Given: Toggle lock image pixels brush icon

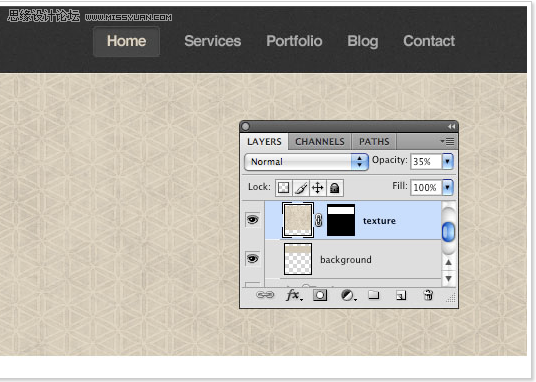Looking at the screenshot, I should point(301,188).
